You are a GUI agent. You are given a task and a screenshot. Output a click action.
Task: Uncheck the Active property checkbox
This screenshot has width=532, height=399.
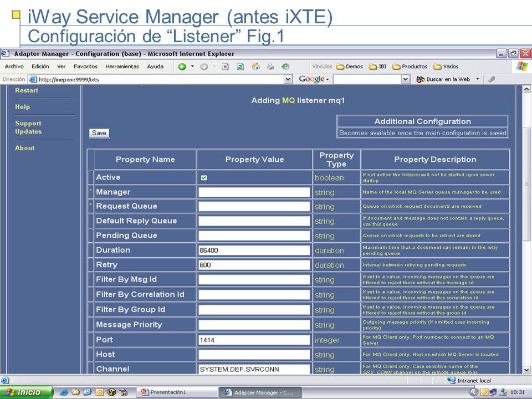(x=203, y=177)
